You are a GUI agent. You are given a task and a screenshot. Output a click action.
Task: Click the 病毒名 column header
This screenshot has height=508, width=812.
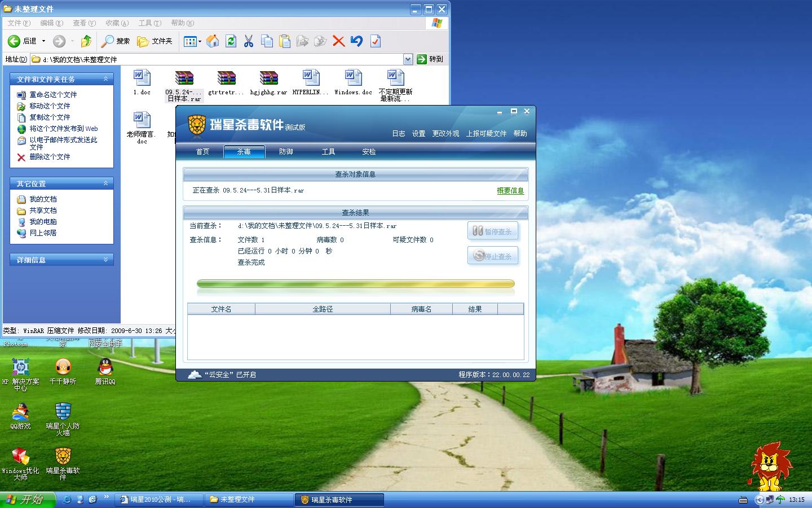tap(421, 309)
